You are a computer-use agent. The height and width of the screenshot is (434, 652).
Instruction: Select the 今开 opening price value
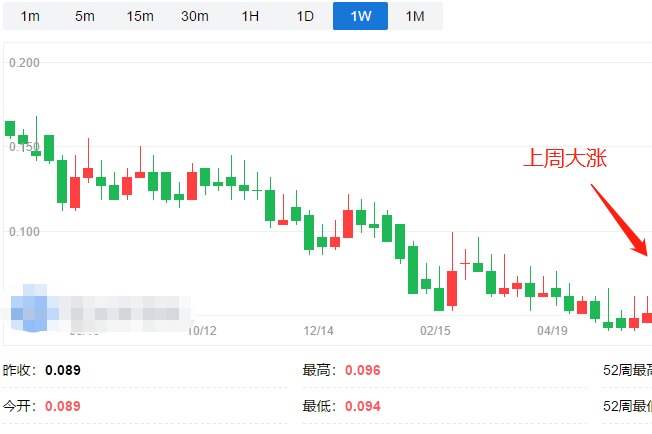click(x=63, y=406)
